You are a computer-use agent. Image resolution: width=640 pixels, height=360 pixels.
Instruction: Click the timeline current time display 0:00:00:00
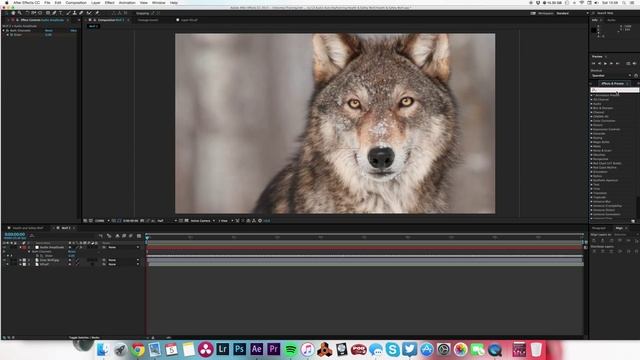pos(15,235)
